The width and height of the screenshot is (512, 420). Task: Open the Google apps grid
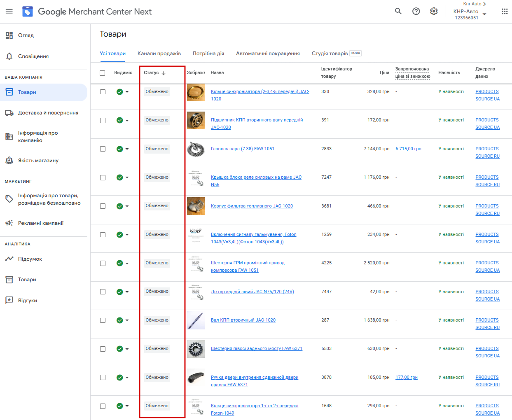tap(505, 11)
